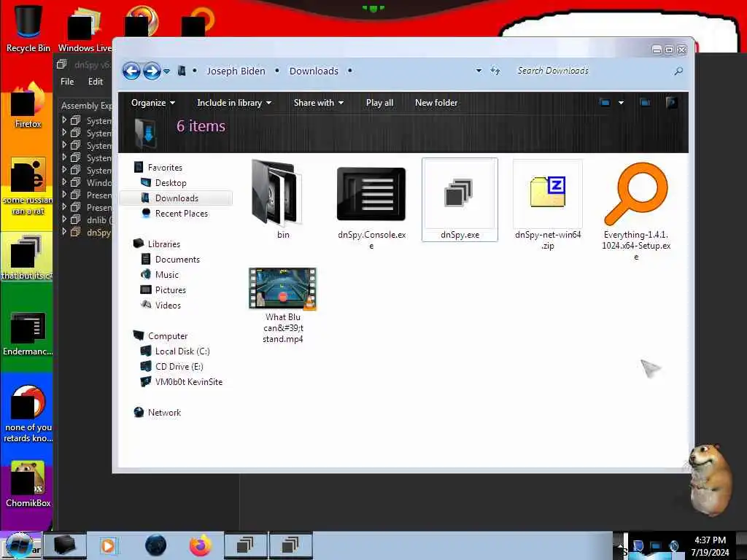747x560 pixels.
Task: Open the Videos library
Action: tap(168, 306)
